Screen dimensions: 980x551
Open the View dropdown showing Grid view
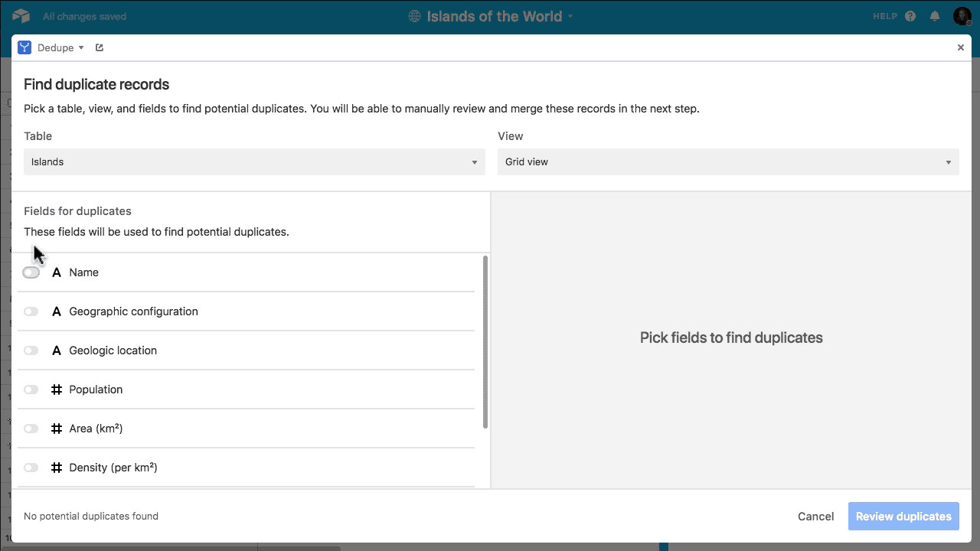(x=728, y=161)
